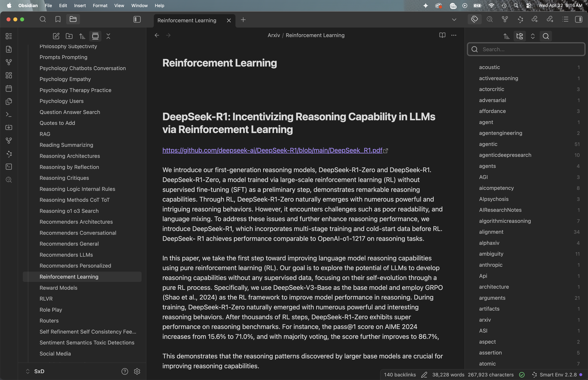
Task: Change the sort order of files
Action: [82, 36]
